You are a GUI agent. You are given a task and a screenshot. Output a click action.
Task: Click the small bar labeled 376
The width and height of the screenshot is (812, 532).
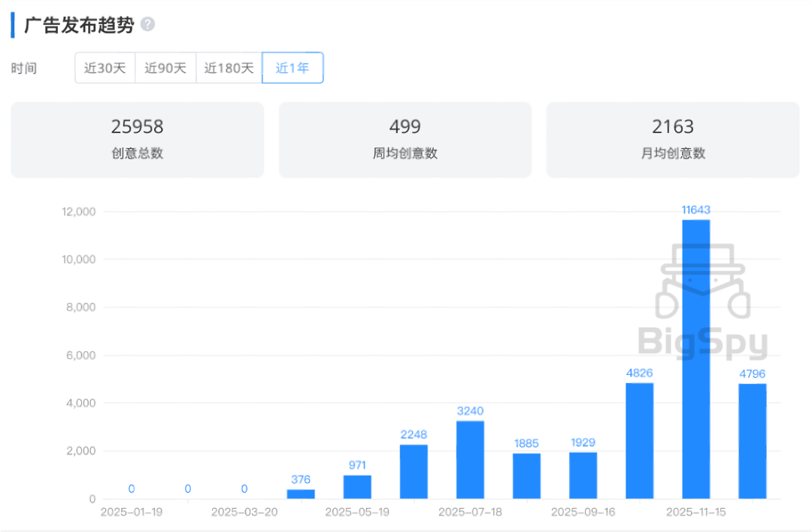click(301, 494)
